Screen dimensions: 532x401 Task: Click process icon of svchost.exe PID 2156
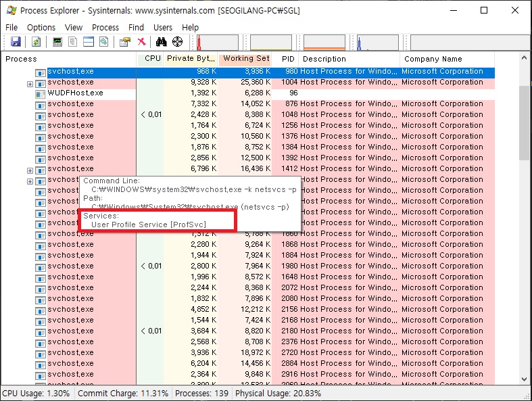(x=41, y=311)
